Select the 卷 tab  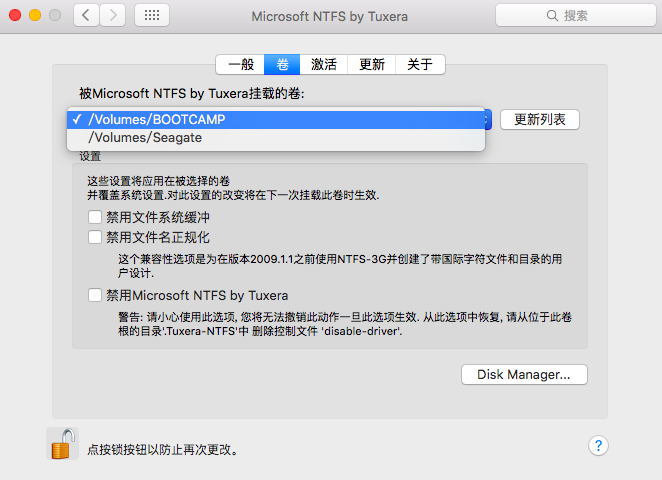(282, 64)
